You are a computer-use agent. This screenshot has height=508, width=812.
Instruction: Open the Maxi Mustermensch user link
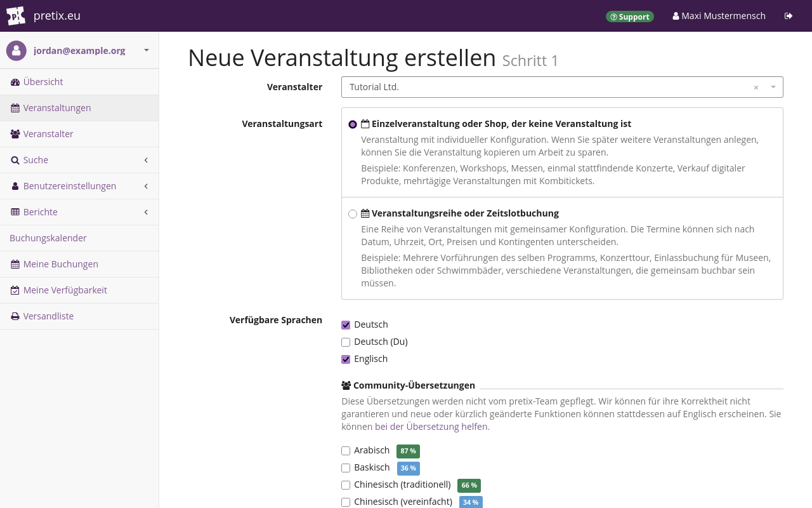click(719, 16)
